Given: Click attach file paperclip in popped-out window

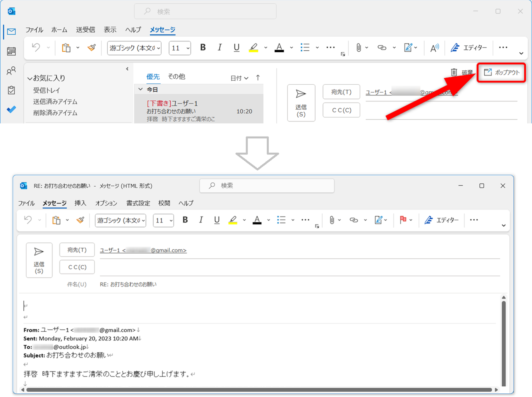Looking at the screenshot, I should point(332,220).
